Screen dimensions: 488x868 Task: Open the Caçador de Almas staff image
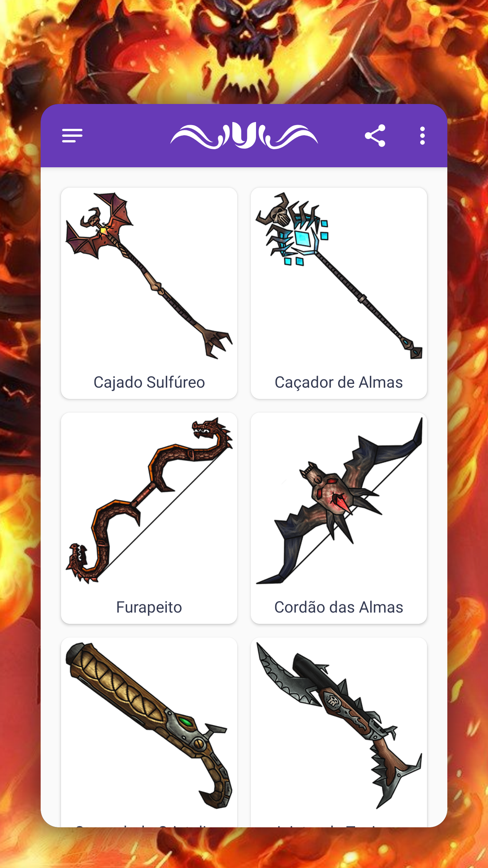click(x=339, y=276)
